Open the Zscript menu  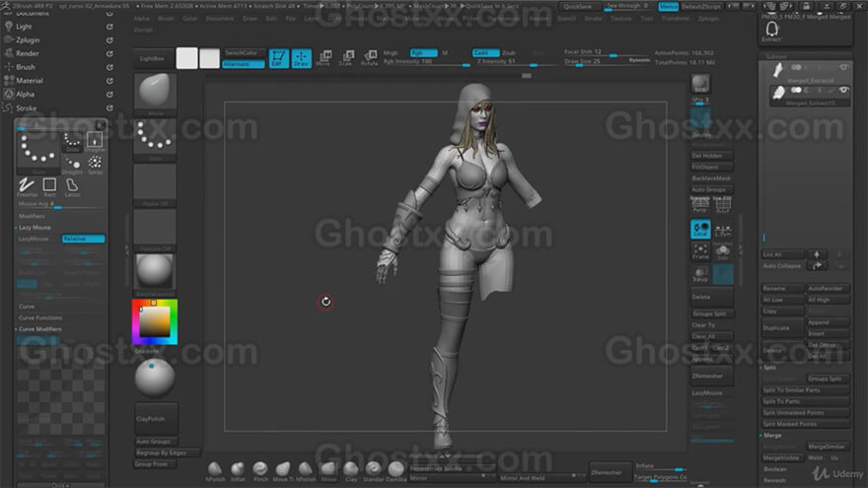143,30
